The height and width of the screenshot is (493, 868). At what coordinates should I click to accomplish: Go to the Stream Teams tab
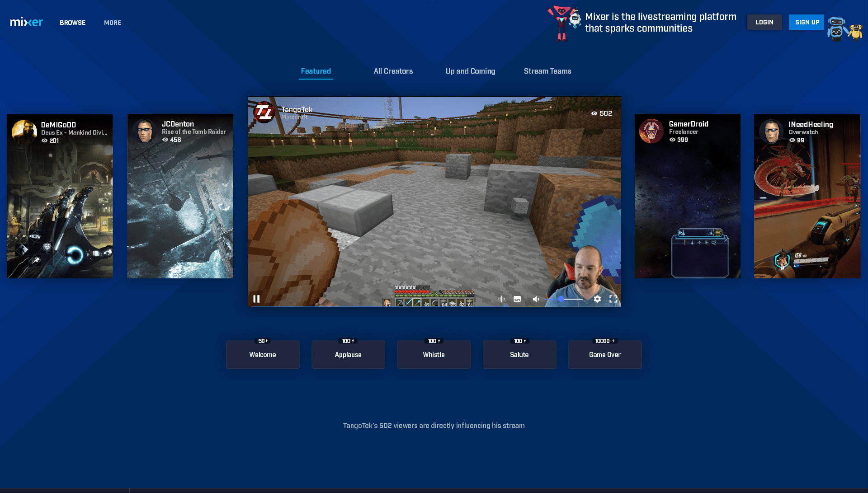pos(547,71)
